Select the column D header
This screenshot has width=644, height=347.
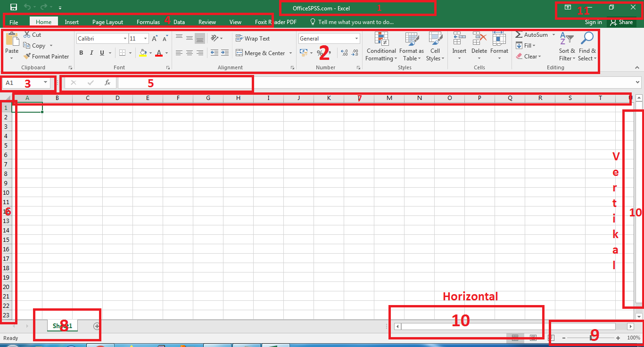tap(117, 98)
